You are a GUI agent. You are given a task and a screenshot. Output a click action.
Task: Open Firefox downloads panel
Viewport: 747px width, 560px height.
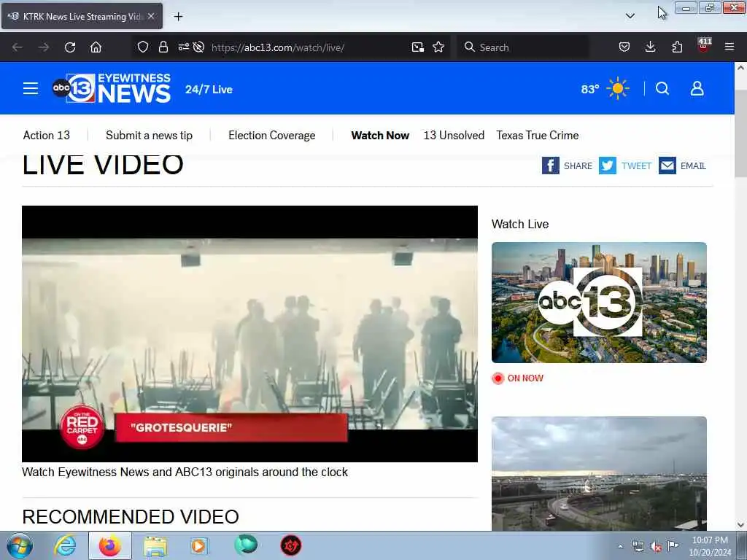[650, 47]
